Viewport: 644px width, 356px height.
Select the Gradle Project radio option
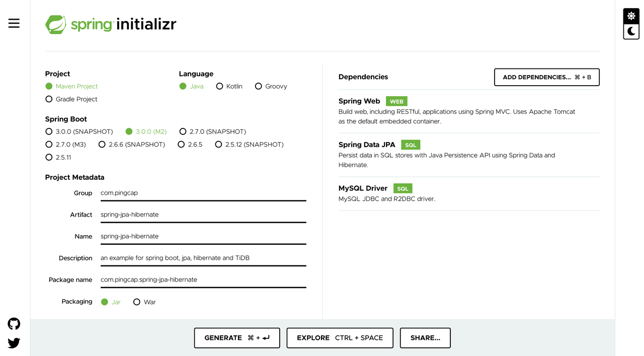coord(49,99)
